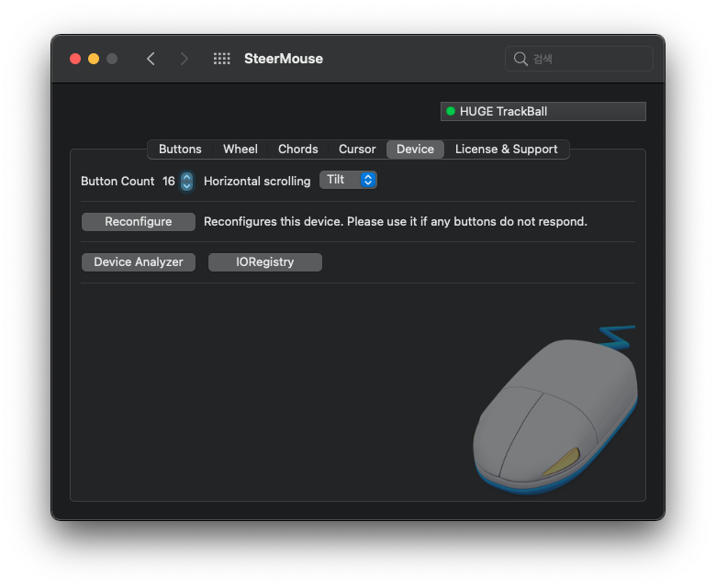
Task: Click the IORegistry button
Action: tap(265, 262)
